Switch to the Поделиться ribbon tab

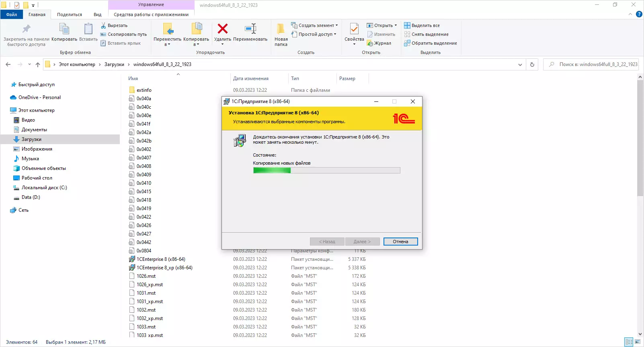(x=70, y=14)
